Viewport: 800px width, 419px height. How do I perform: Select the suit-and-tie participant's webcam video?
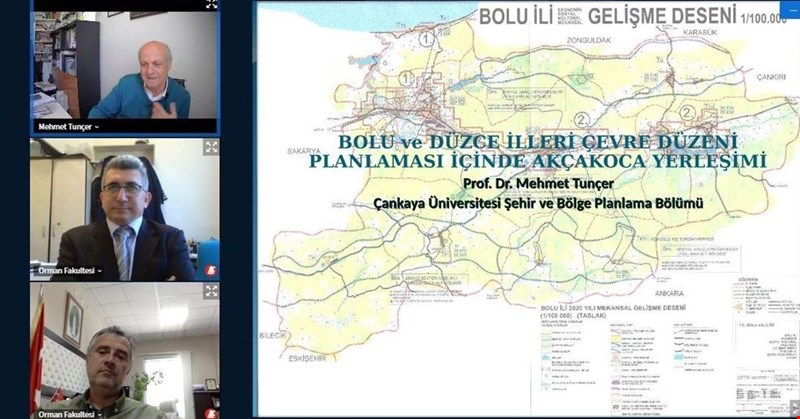[125, 209]
